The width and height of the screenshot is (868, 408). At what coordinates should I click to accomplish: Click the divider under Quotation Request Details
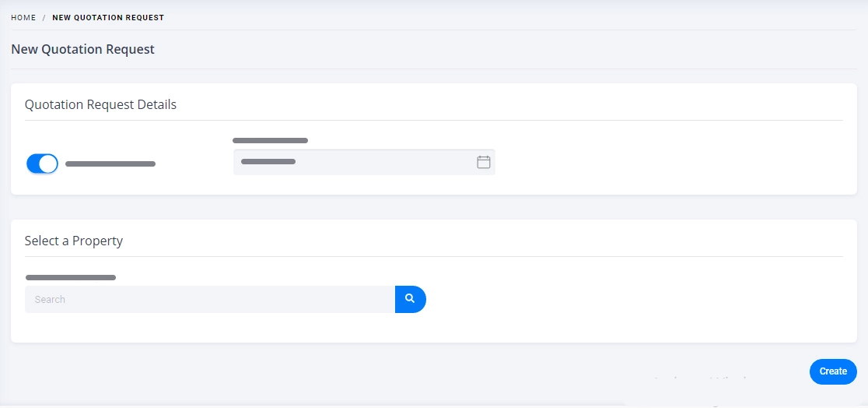tap(433, 120)
